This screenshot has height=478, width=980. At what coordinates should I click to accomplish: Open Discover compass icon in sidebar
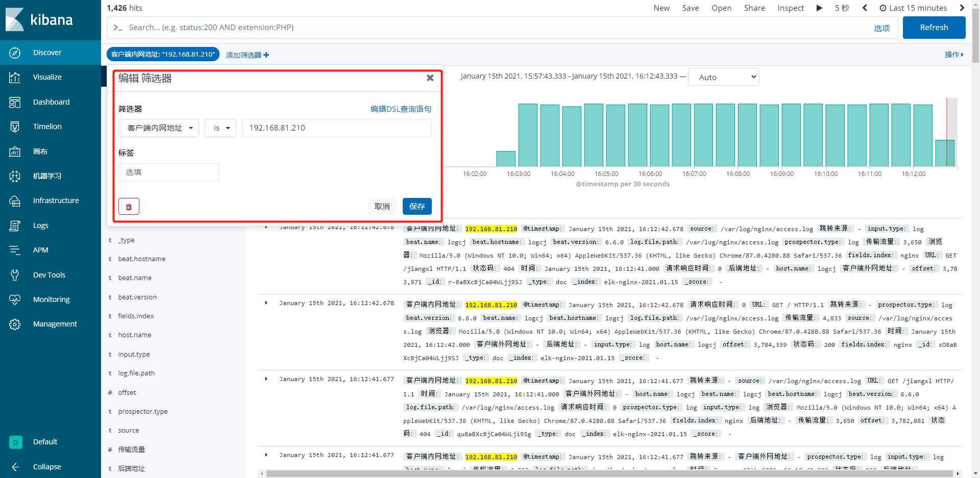pyautogui.click(x=15, y=53)
